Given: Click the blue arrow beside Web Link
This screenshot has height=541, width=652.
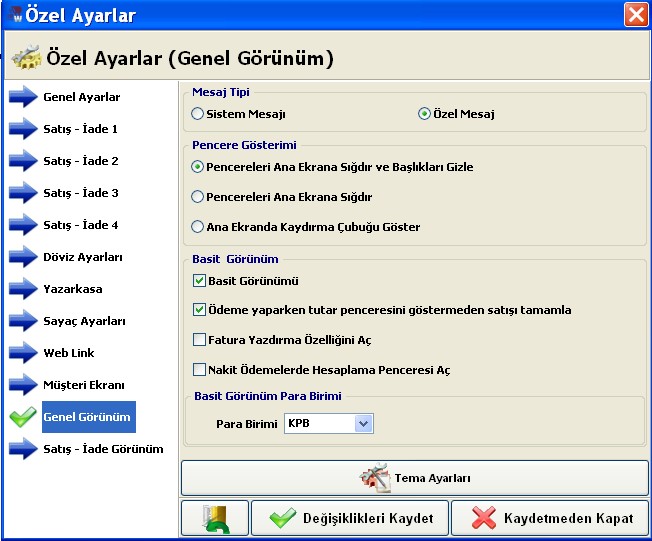Looking at the screenshot, I should (x=23, y=353).
